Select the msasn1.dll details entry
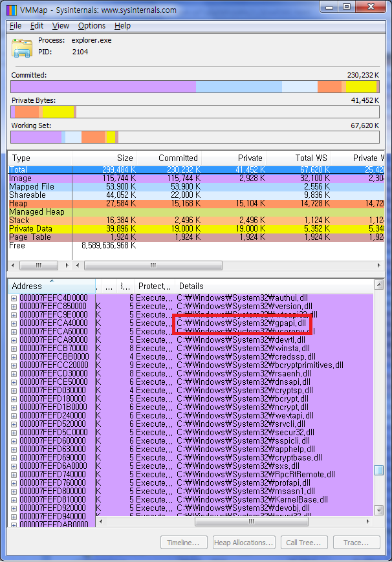Image resolution: width=392 pixels, height=562 pixels. (x=246, y=492)
